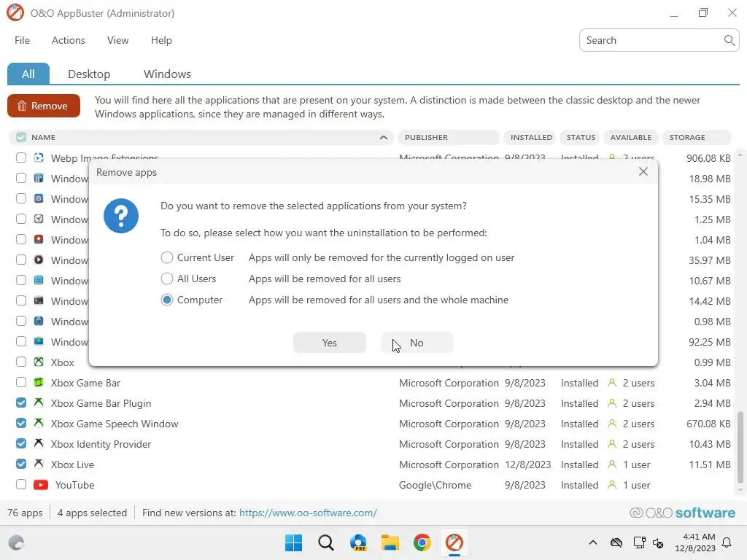
Task: Check the YouTube checkbox
Action: (x=21, y=485)
